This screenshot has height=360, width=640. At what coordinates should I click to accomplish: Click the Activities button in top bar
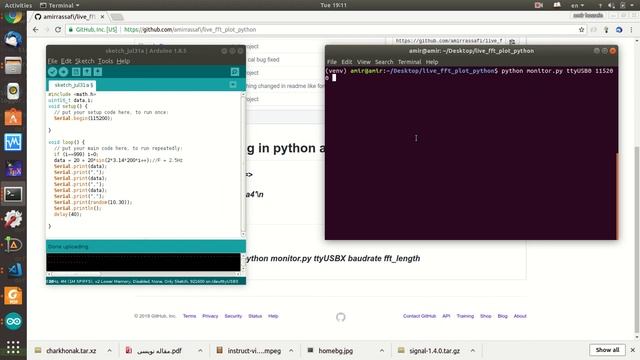[x=18, y=5]
